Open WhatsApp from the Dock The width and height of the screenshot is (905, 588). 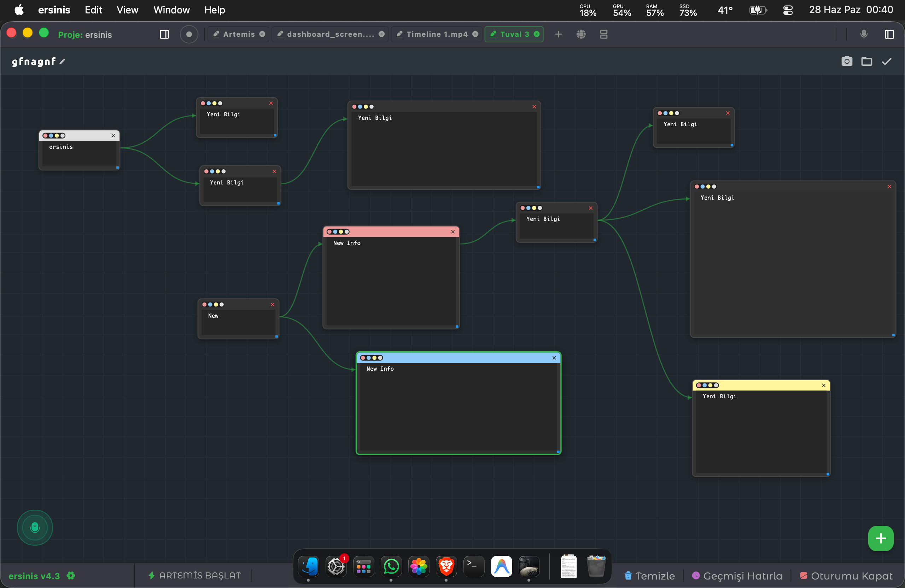click(391, 566)
